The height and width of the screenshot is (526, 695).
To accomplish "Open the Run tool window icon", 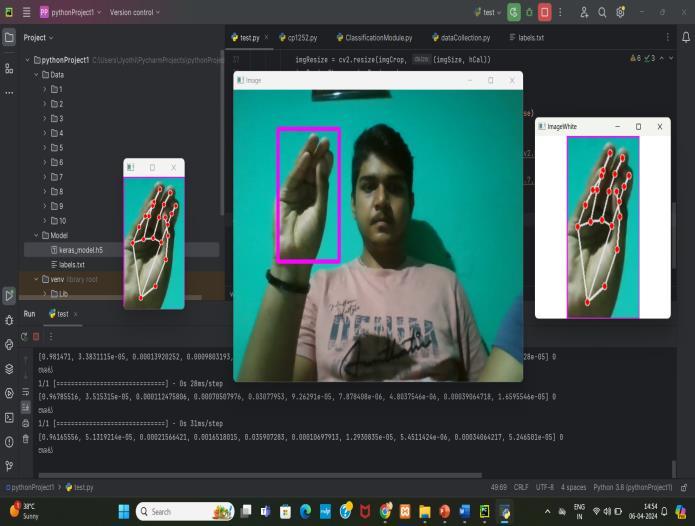I will 9,295.
